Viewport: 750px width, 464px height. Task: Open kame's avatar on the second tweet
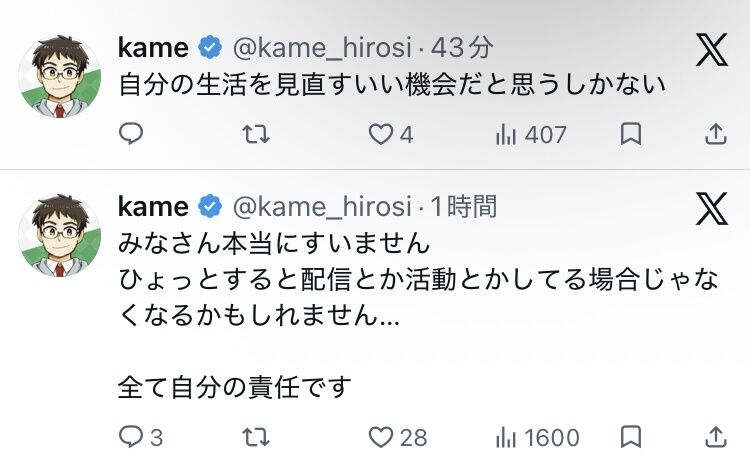coord(60,235)
